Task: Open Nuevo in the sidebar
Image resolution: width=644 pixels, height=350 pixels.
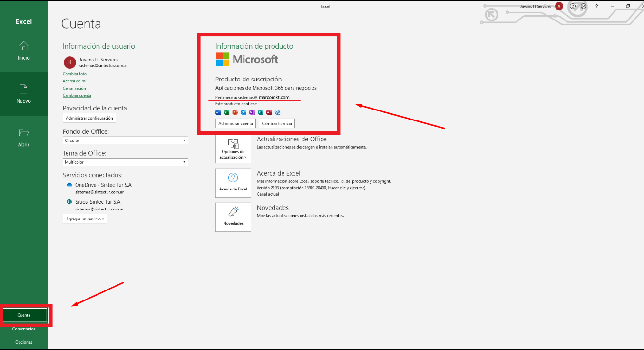Action: coord(24,94)
